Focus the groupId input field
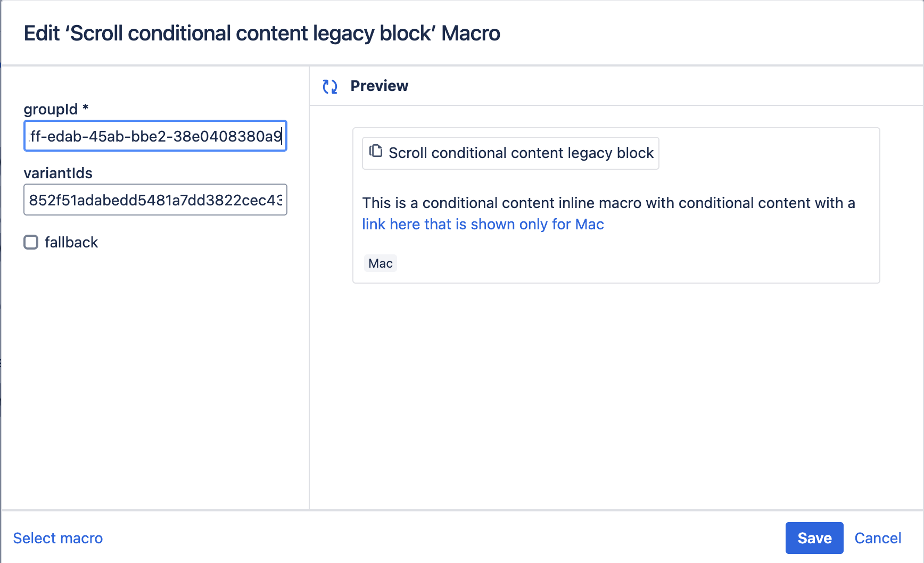 [155, 136]
